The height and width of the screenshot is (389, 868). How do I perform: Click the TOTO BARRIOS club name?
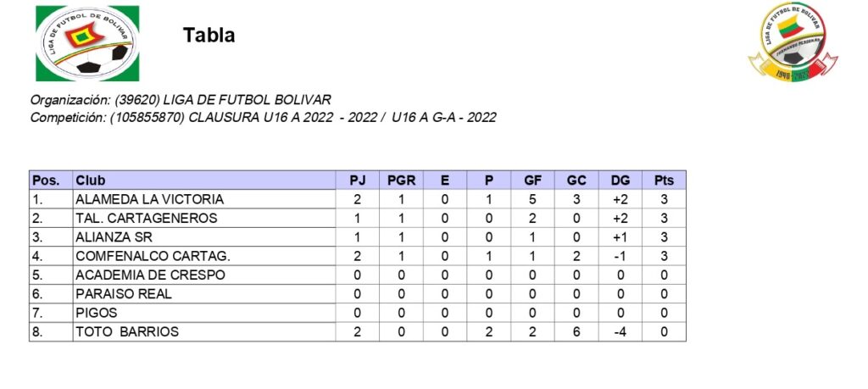point(127,332)
